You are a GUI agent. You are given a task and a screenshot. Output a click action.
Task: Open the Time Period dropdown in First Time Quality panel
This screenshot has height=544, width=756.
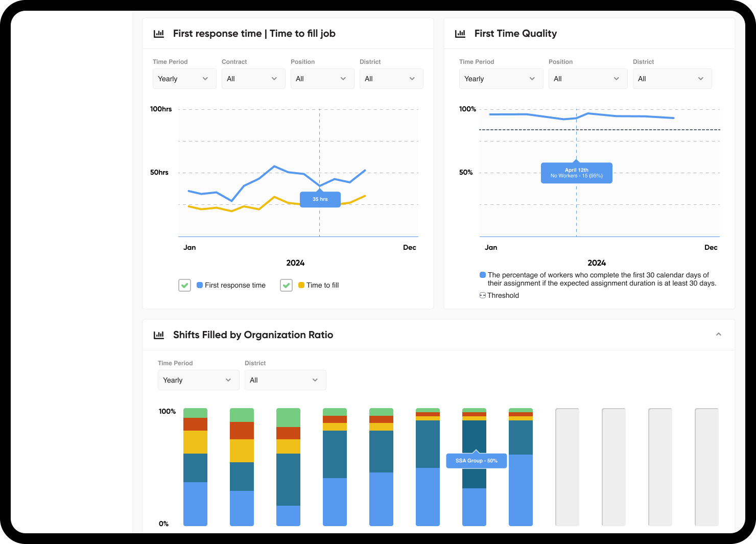tap(501, 79)
